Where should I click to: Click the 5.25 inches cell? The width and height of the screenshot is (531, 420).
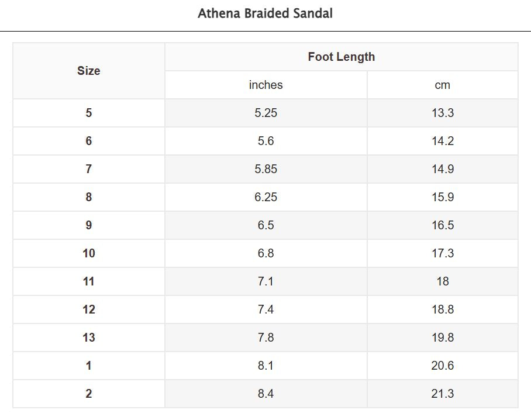click(265, 113)
